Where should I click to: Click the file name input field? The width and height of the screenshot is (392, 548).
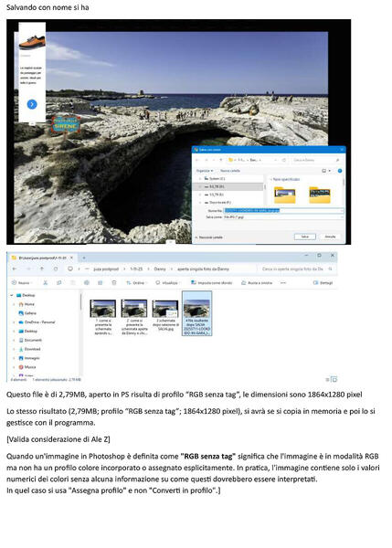(283, 210)
